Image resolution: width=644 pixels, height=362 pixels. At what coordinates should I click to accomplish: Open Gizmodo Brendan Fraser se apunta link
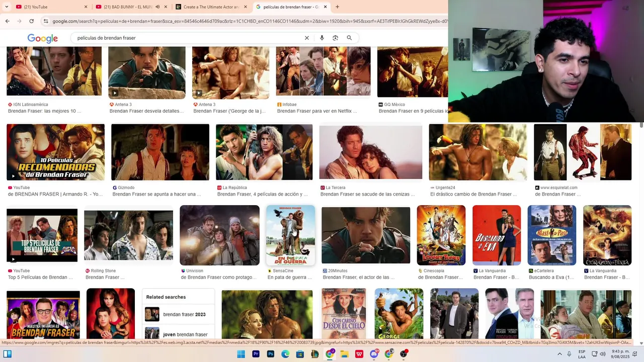click(x=156, y=194)
